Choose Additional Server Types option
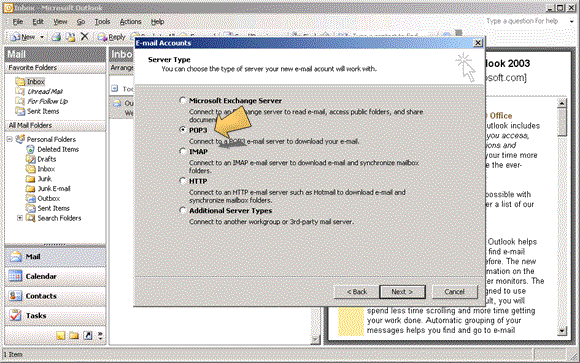The height and width of the screenshot is (363, 580). pyautogui.click(x=183, y=210)
